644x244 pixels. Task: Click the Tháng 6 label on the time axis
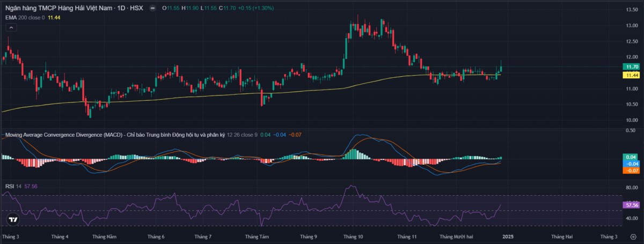point(155,236)
